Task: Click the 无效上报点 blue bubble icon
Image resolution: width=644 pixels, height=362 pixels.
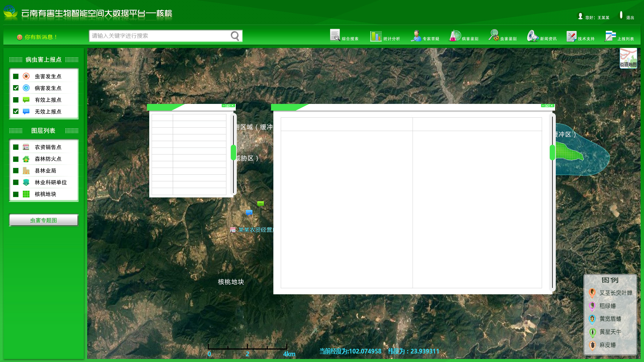Action: [26, 111]
